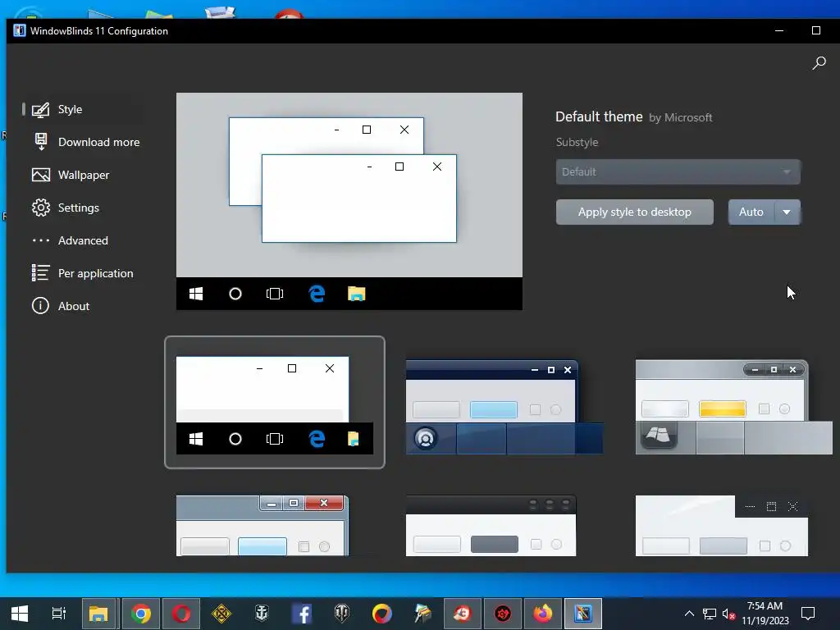Show hidden system tray icons
Image resolution: width=840 pixels, height=630 pixels.
(x=689, y=614)
